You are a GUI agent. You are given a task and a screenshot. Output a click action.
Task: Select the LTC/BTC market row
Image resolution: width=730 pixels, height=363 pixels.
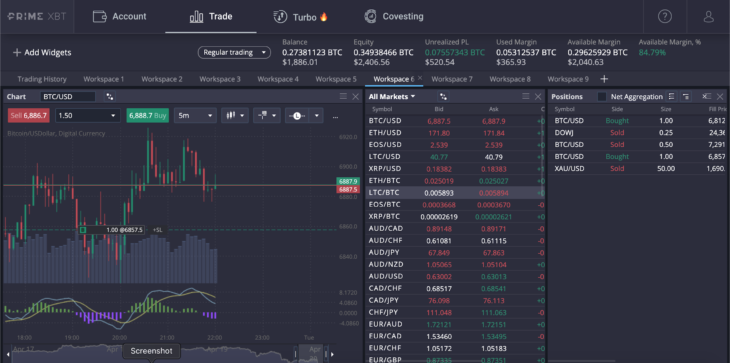coord(455,193)
